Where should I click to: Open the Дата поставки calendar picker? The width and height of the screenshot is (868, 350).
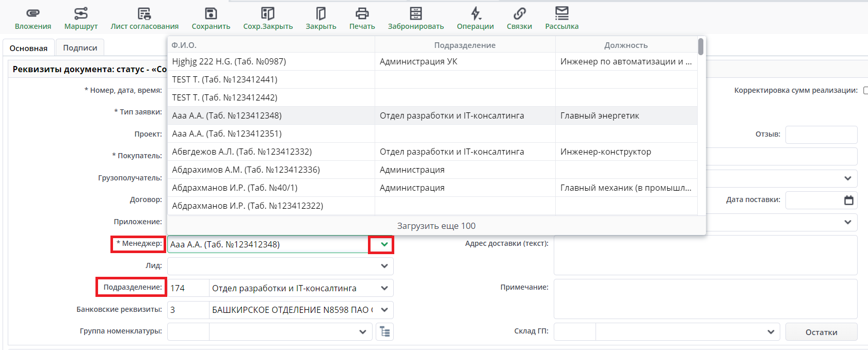coord(848,200)
